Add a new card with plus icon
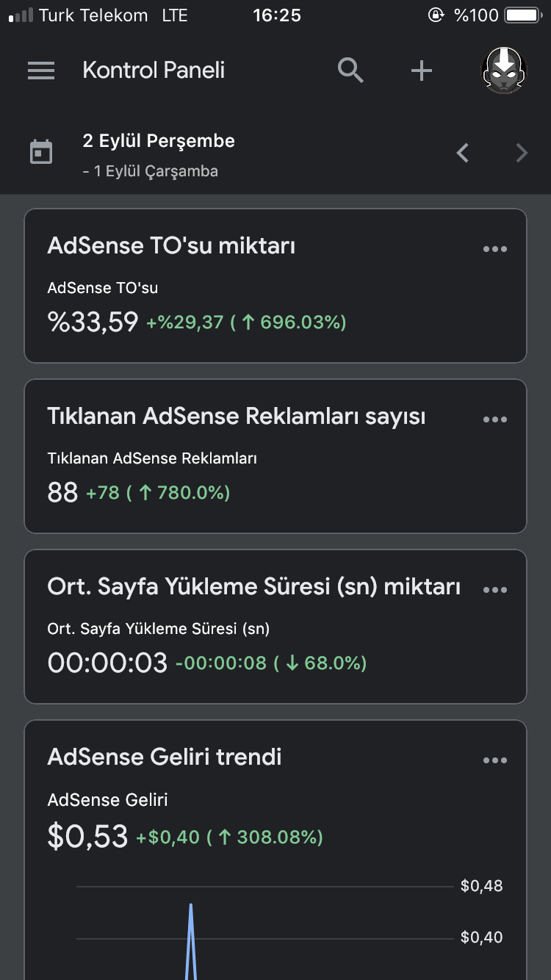The width and height of the screenshot is (551, 980). (421, 71)
